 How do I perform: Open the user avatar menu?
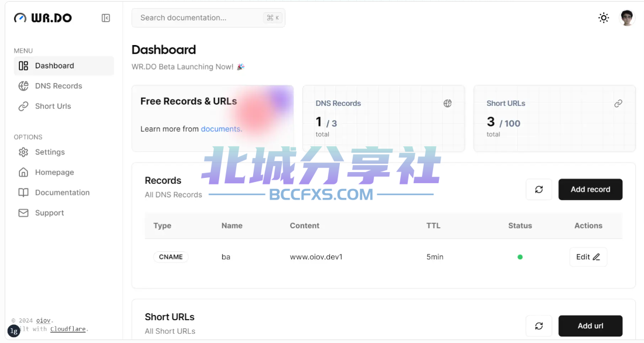click(627, 18)
